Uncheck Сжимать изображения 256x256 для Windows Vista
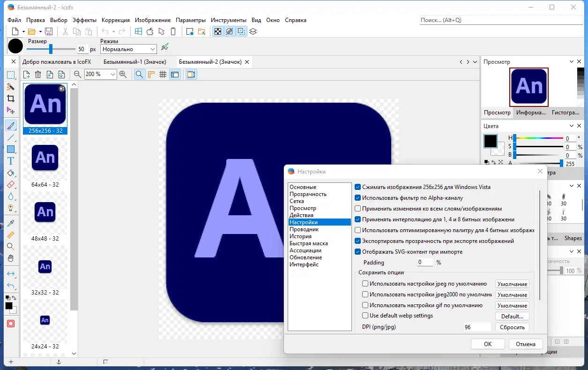This screenshot has height=370, width=588. click(358, 187)
